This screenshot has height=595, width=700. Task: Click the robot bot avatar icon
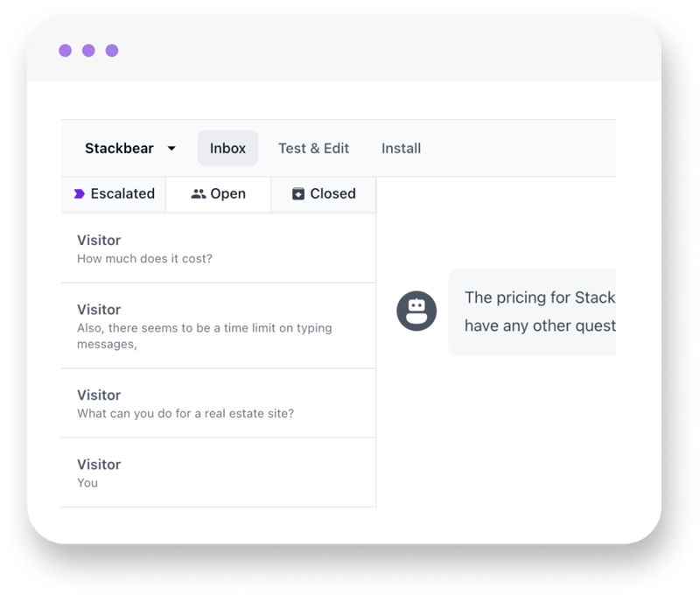pos(416,311)
